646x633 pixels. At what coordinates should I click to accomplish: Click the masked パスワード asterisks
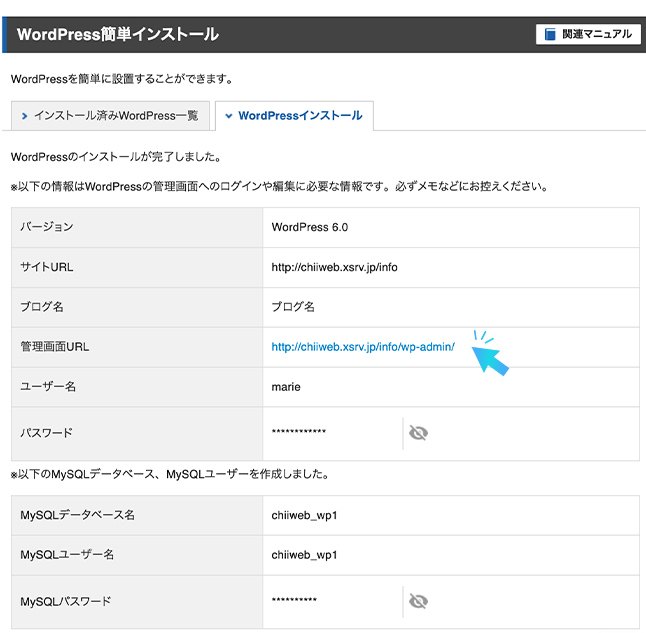point(299,432)
